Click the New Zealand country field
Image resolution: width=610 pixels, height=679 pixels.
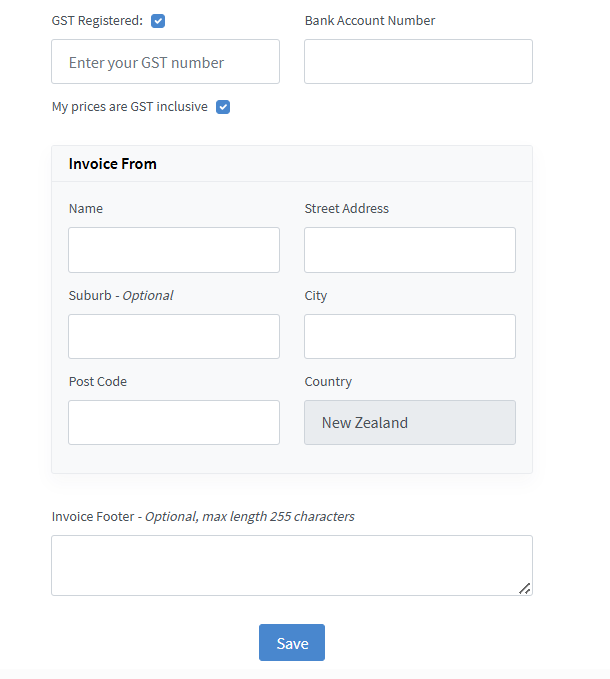pyautogui.click(x=410, y=423)
